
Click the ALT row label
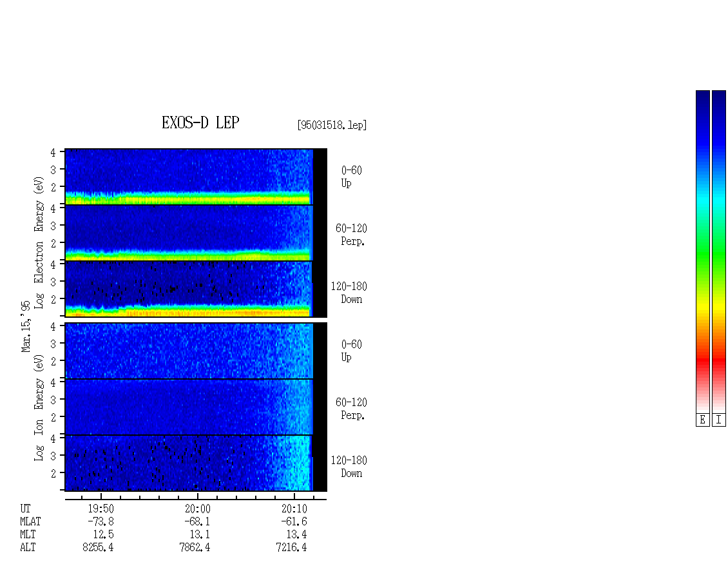[28, 548]
